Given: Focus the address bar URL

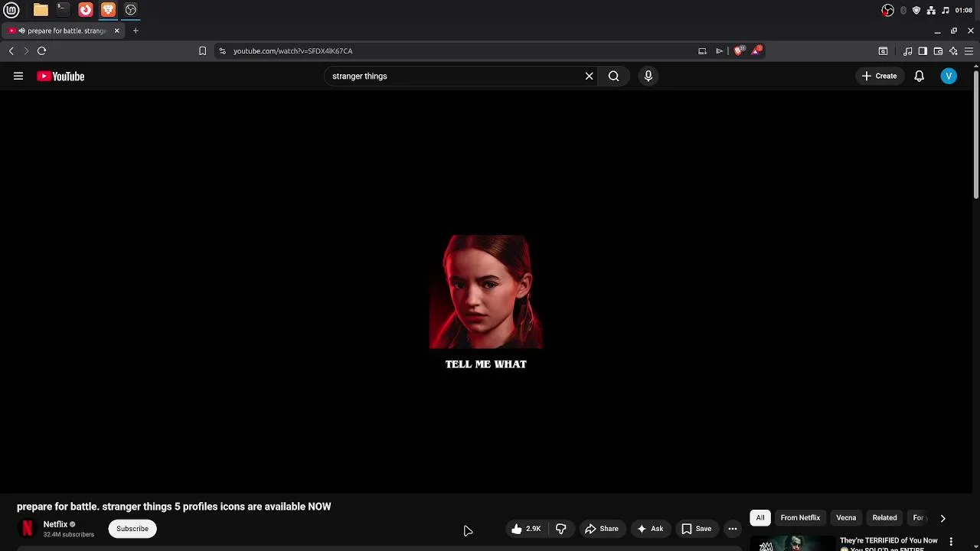Looking at the screenshot, I should tap(292, 51).
